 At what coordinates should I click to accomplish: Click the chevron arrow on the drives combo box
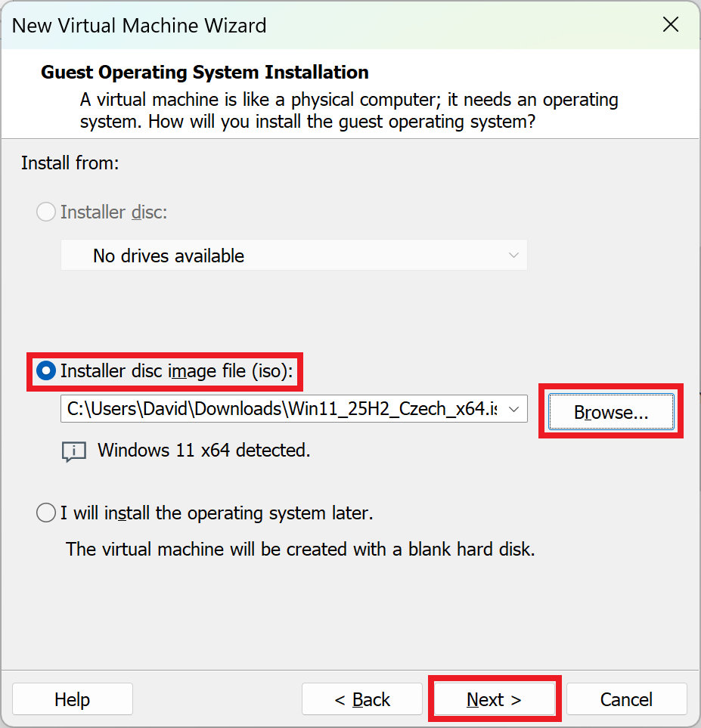click(513, 255)
